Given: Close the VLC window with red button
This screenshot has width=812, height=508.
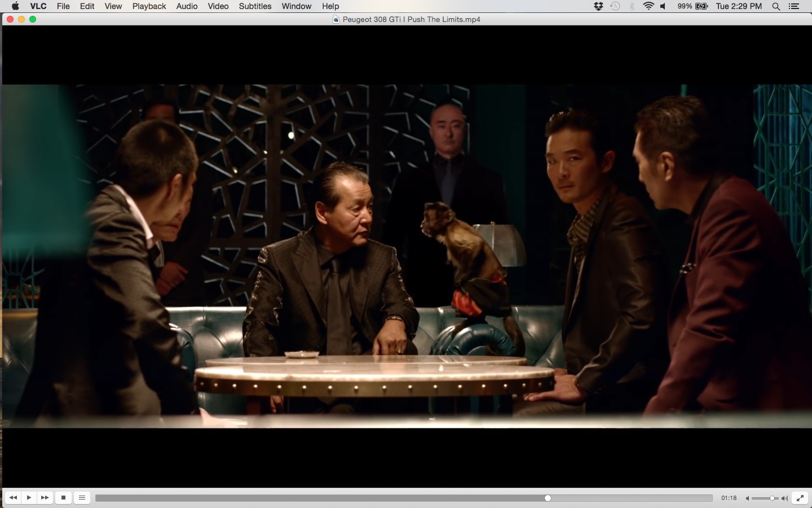Looking at the screenshot, I should (x=10, y=19).
